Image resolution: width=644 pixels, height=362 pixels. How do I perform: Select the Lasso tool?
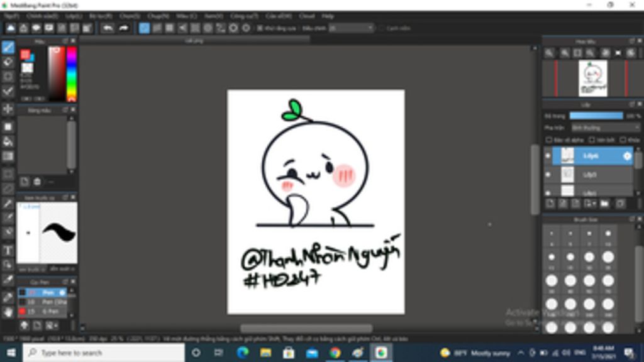[x=8, y=189]
